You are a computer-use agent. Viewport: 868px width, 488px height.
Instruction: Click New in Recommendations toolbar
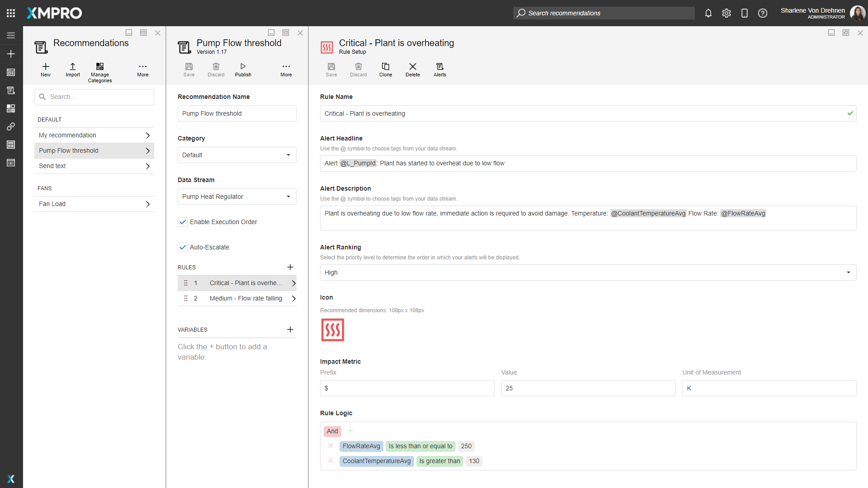pyautogui.click(x=46, y=70)
